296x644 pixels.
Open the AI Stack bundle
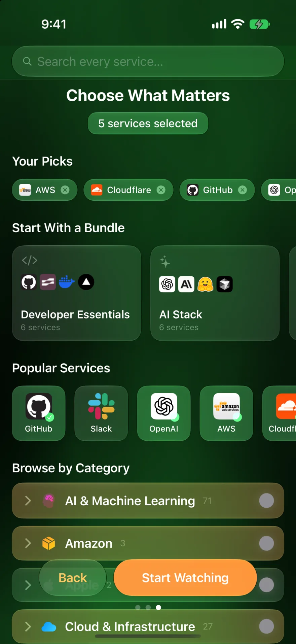(215, 293)
